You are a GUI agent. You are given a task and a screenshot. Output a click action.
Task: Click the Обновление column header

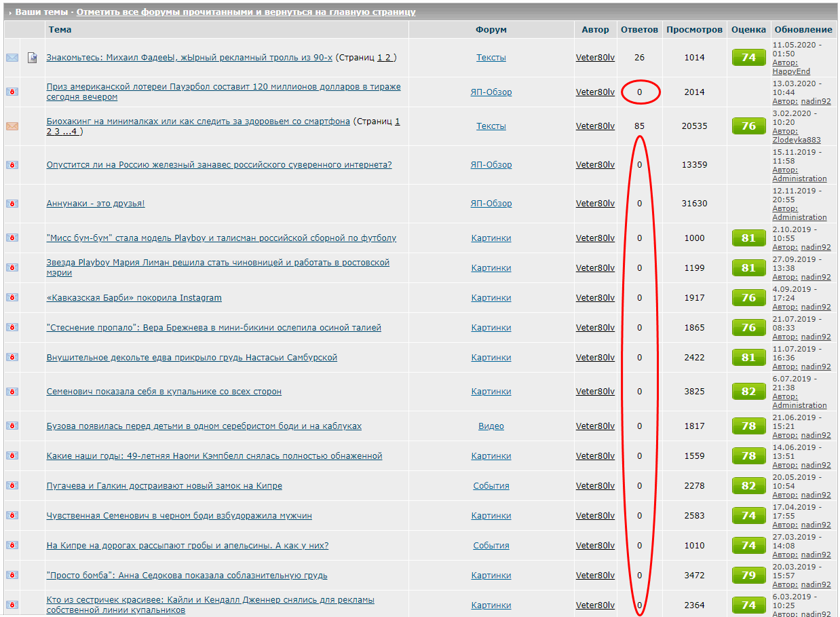[803, 29]
